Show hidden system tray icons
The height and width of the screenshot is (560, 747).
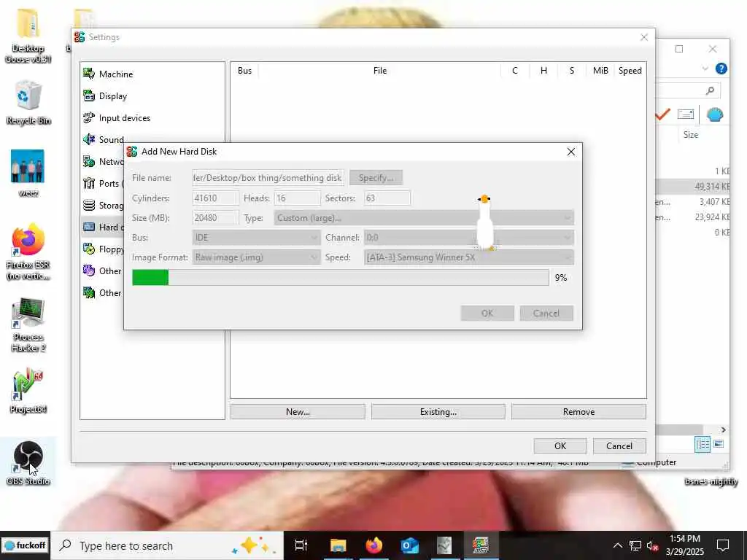coord(617,545)
